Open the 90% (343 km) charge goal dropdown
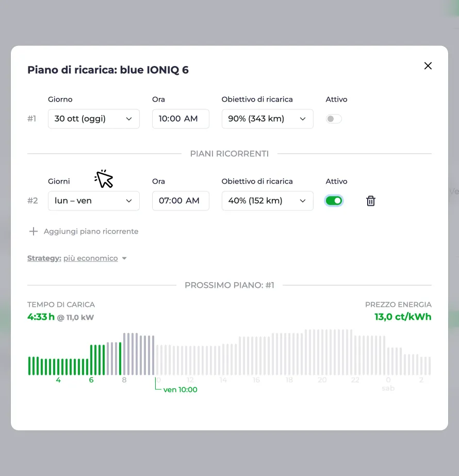This screenshot has height=476, width=459. click(268, 119)
